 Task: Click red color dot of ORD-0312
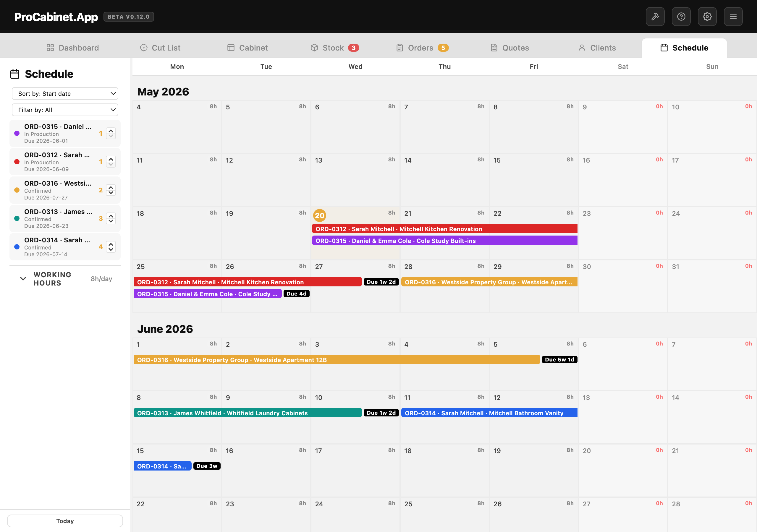point(17,162)
